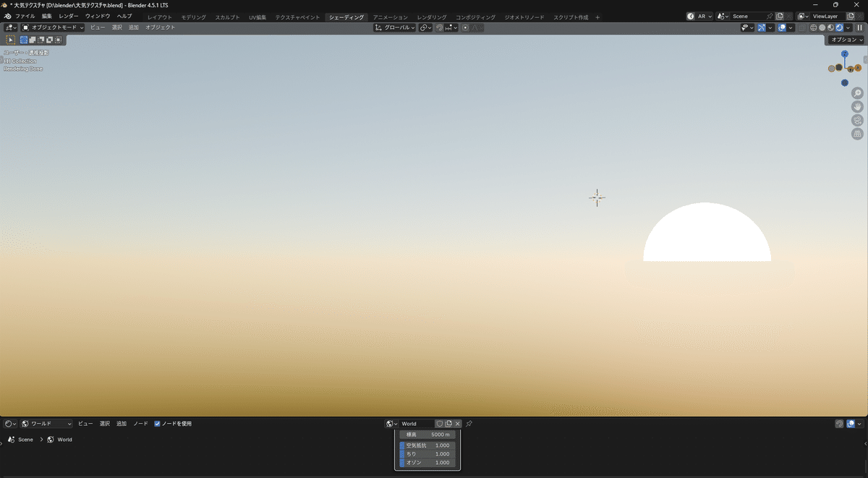Pause viewport rendering with pause icon

(x=859, y=27)
